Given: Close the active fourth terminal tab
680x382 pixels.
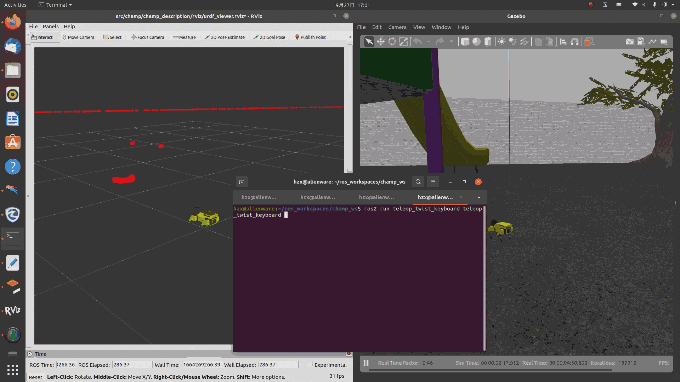Looking at the screenshot, I should pyautogui.click(x=461, y=197).
